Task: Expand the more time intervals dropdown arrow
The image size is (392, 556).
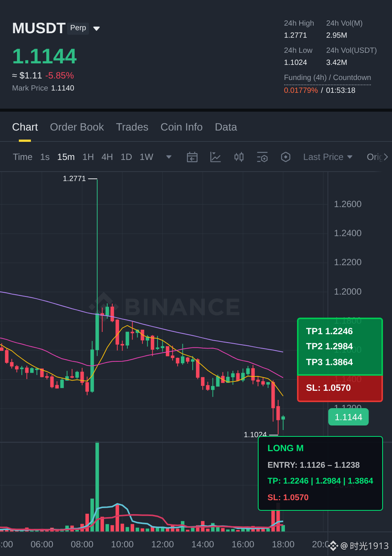Action: pos(169,157)
